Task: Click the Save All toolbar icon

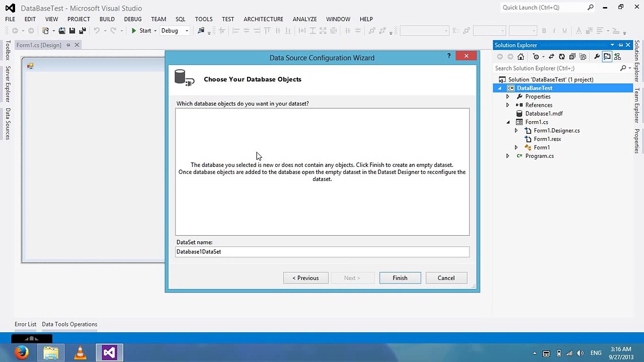Action: [83, 31]
